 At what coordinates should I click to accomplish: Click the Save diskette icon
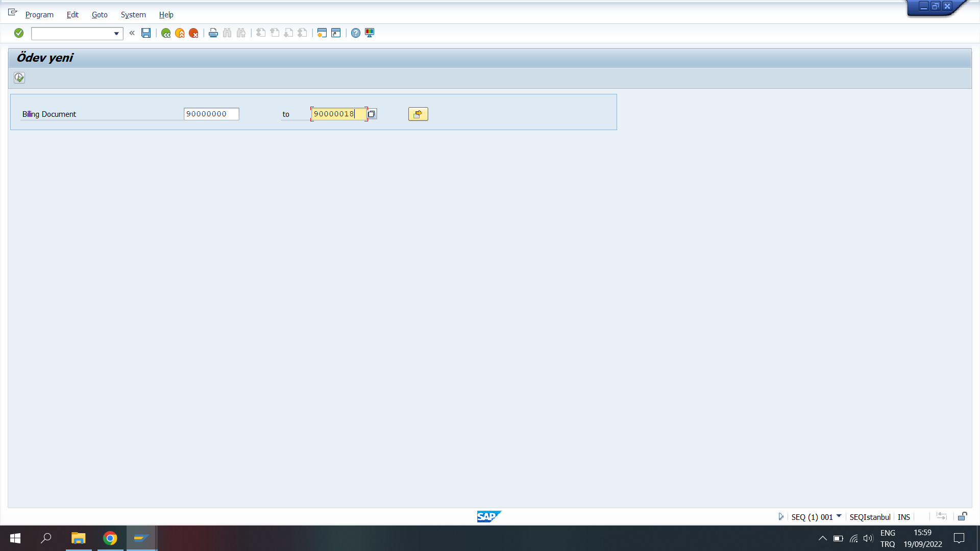coord(146,33)
